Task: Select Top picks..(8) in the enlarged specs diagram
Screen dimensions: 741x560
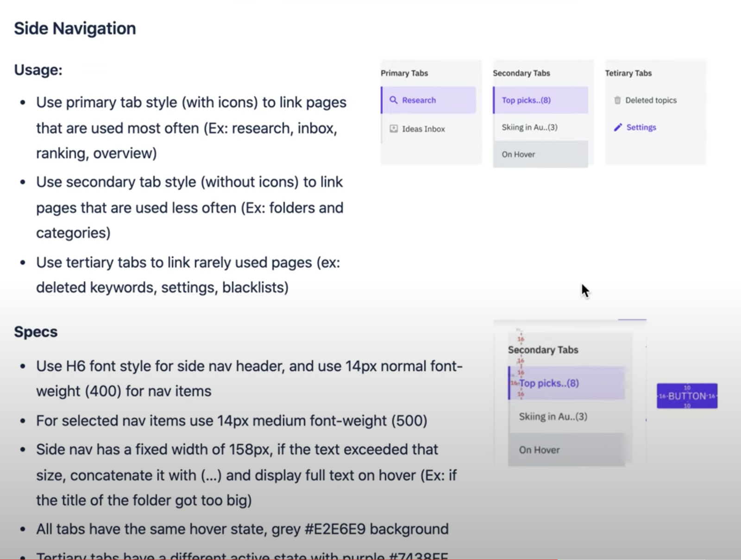Action: pyautogui.click(x=549, y=383)
